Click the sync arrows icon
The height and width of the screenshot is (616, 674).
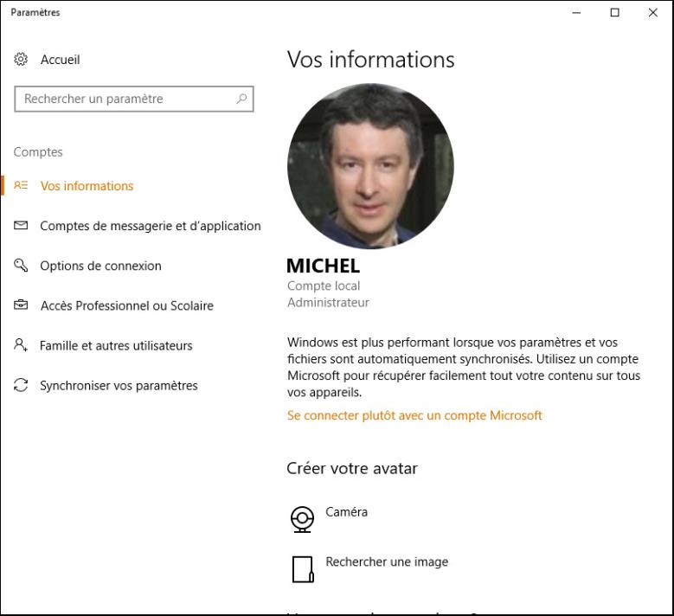click(22, 386)
